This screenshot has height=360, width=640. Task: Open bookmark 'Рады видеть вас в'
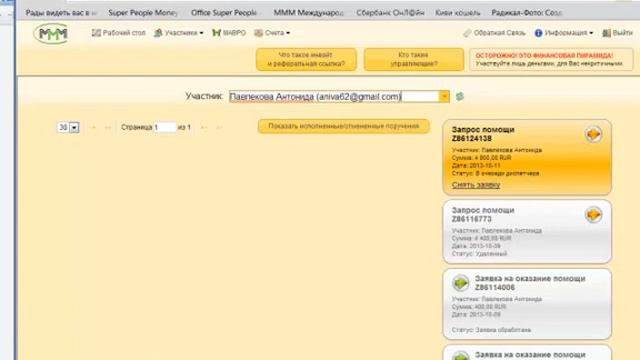pos(61,13)
